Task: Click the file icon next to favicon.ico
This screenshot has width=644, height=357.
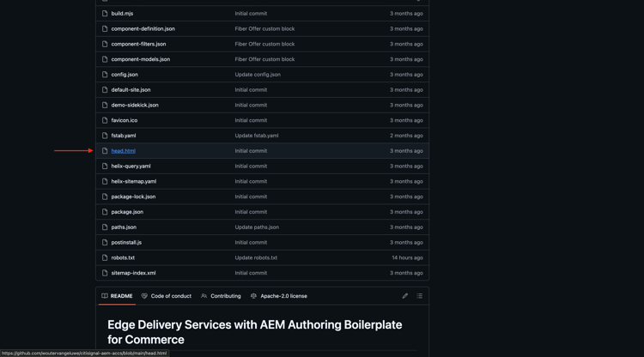Action: click(x=105, y=120)
